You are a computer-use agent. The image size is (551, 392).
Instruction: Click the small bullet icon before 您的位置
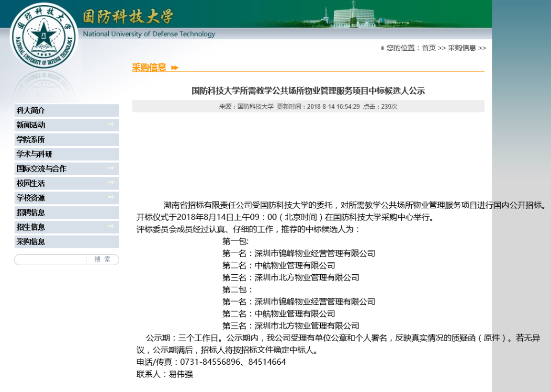tap(382, 48)
